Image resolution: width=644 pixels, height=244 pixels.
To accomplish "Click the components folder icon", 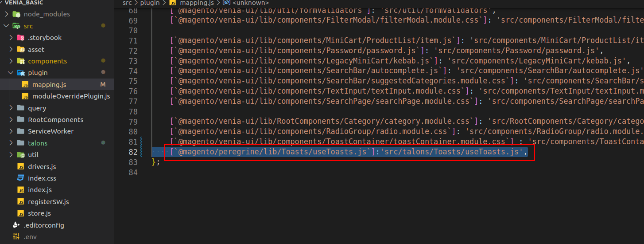I will (20, 61).
